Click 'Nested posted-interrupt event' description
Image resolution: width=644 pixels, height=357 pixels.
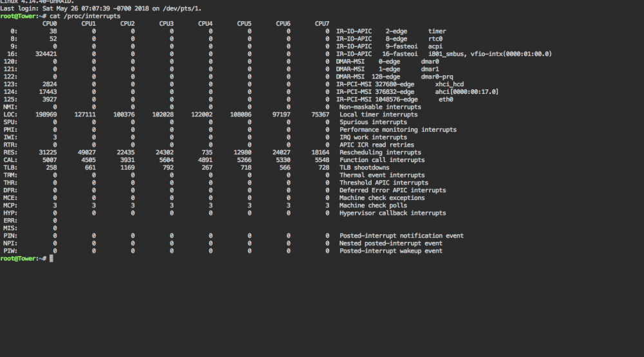391,244
